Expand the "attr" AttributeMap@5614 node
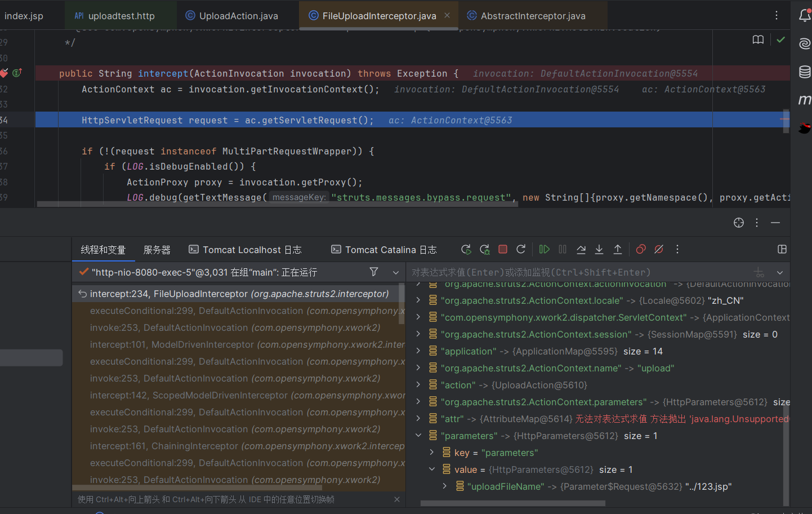This screenshot has width=812, height=514. point(418,419)
